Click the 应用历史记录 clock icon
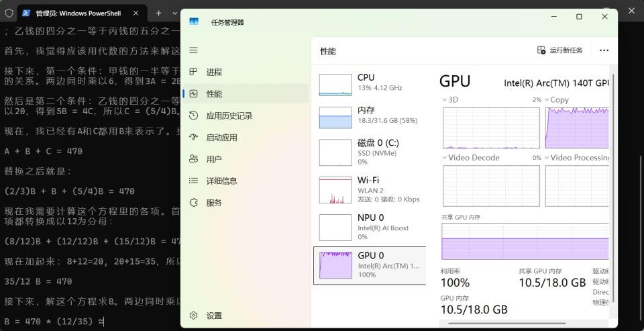 [193, 115]
